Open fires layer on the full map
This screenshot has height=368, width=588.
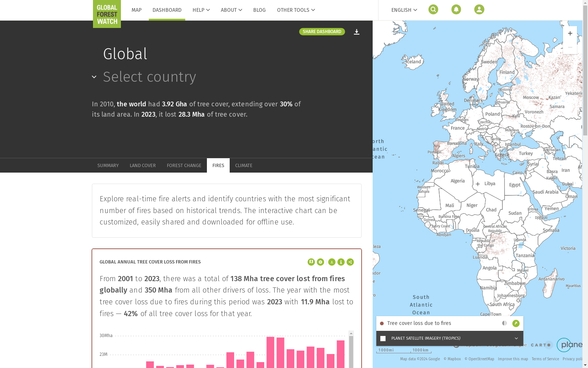point(516,323)
